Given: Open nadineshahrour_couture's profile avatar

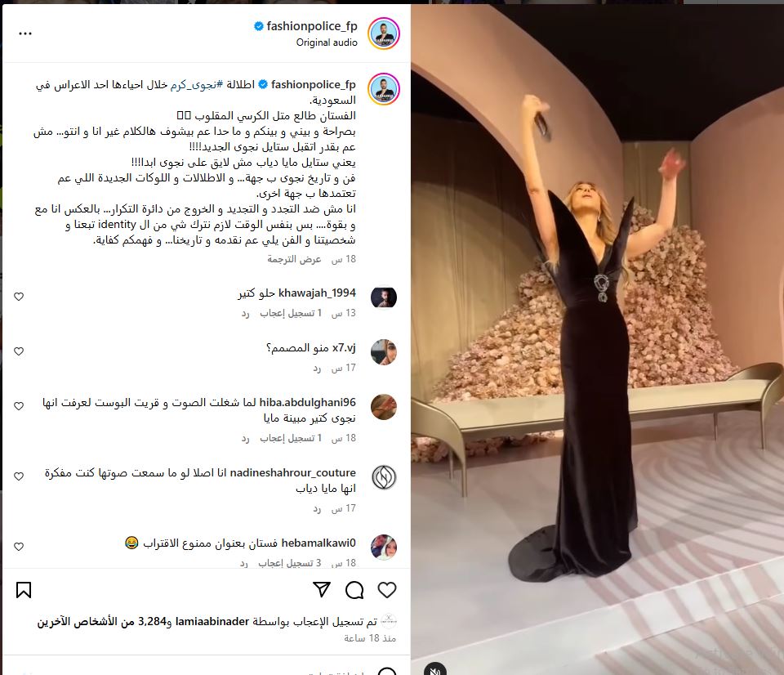Looking at the screenshot, I should coord(384,477).
